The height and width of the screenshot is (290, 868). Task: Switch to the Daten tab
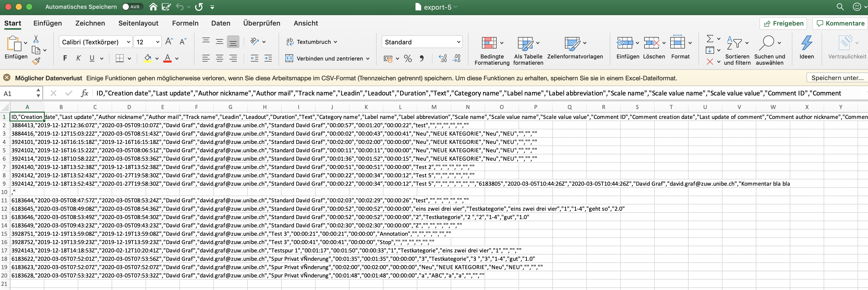tap(221, 23)
